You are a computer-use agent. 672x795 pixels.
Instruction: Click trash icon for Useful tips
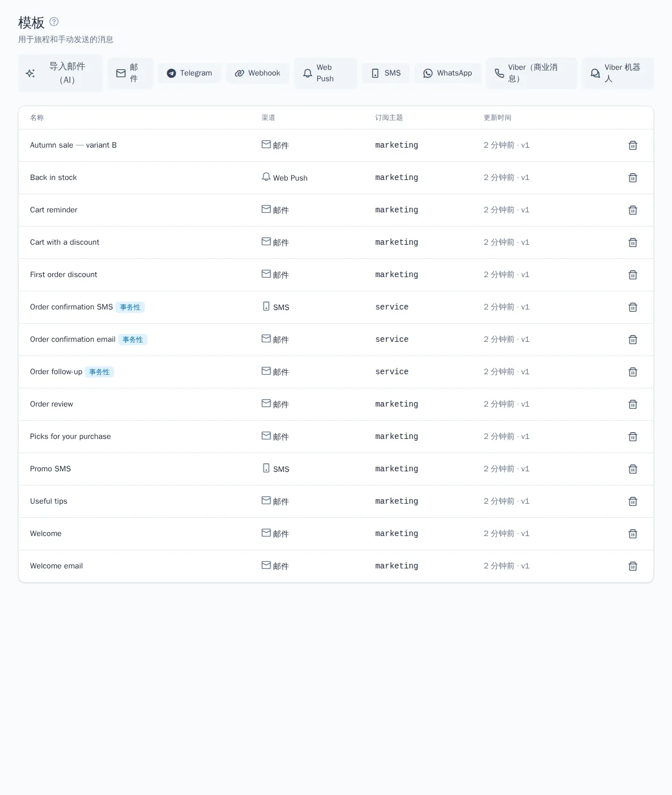click(633, 501)
